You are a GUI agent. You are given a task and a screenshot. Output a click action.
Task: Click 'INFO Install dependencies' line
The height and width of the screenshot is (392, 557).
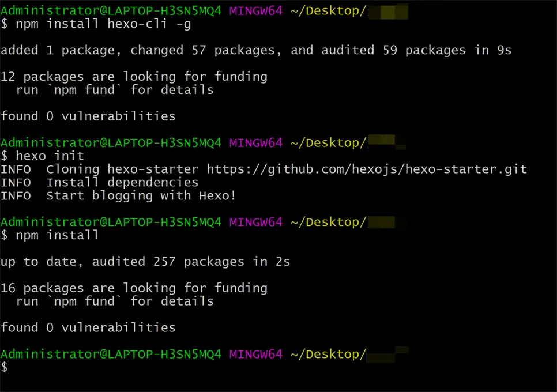(99, 183)
